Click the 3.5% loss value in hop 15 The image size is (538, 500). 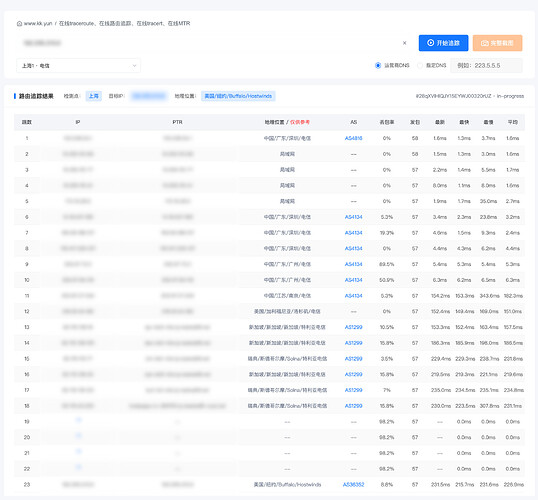[387, 359]
